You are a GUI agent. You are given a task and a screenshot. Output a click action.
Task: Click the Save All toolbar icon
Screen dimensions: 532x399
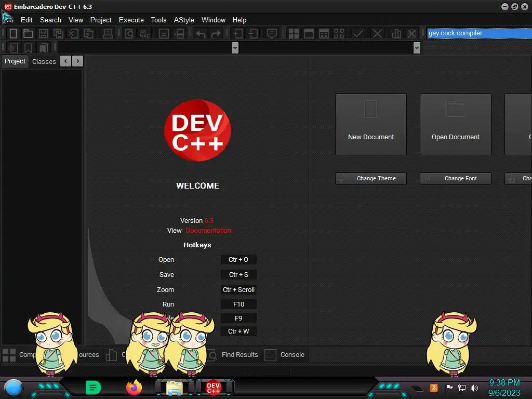[58, 34]
